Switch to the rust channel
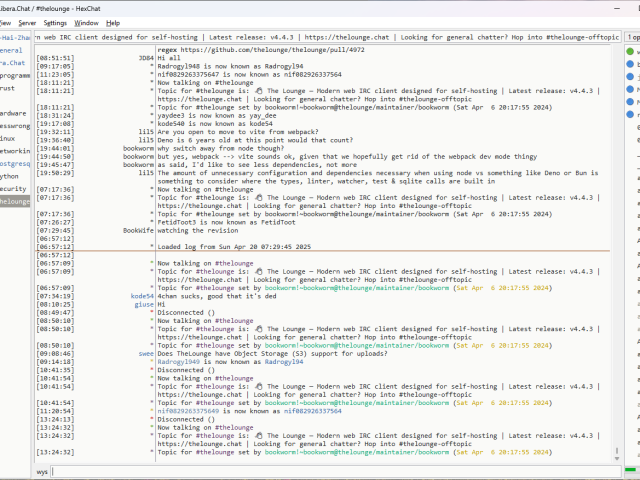Viewport: 640px width, 480px height. point(8,87)
